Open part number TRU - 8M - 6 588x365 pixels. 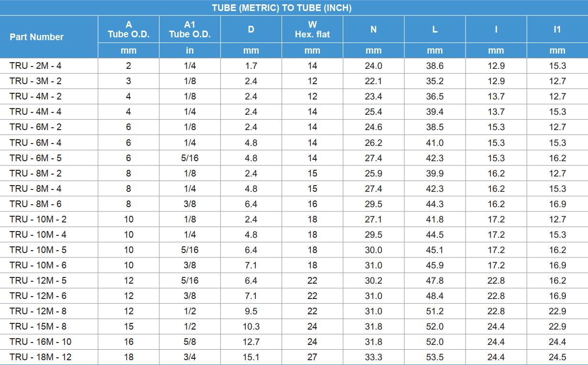tap(35, 204)
